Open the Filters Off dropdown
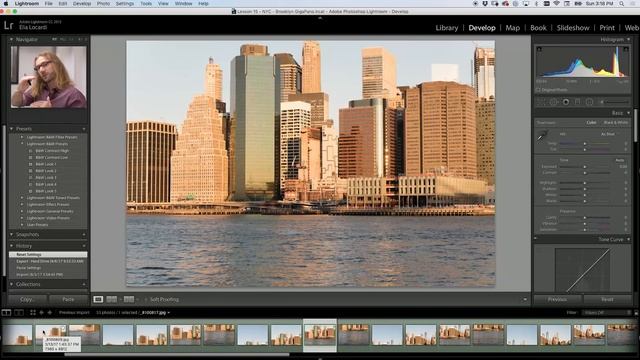640x360 pixels. pos(607,313)
